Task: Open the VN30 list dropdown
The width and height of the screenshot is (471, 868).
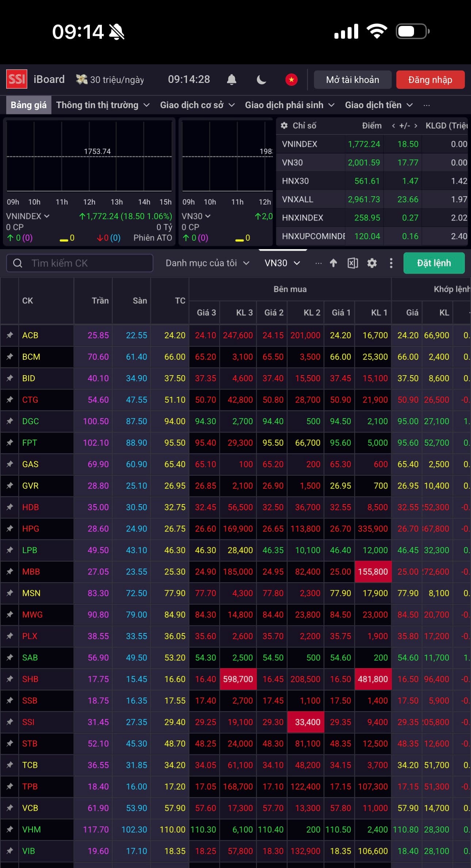Action: tap(282, 263)
